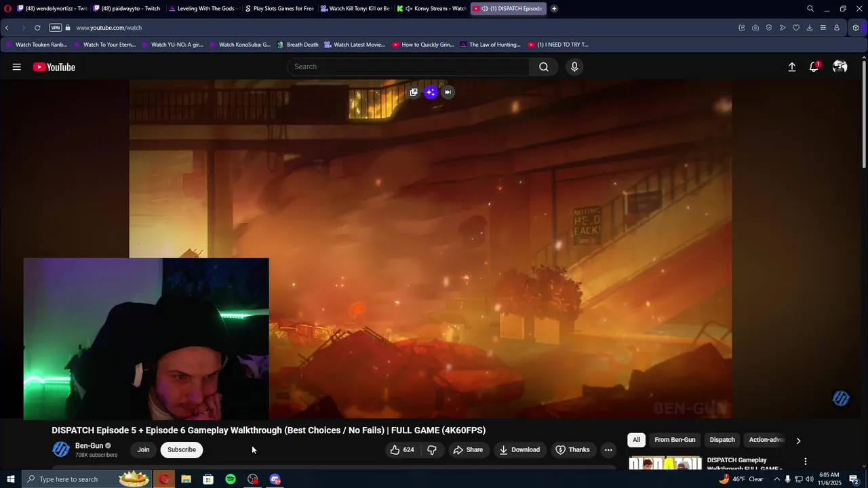The width and height of the screenshot is (868, 488).
Task: Click the YouTube search input field
Action: 409,66
